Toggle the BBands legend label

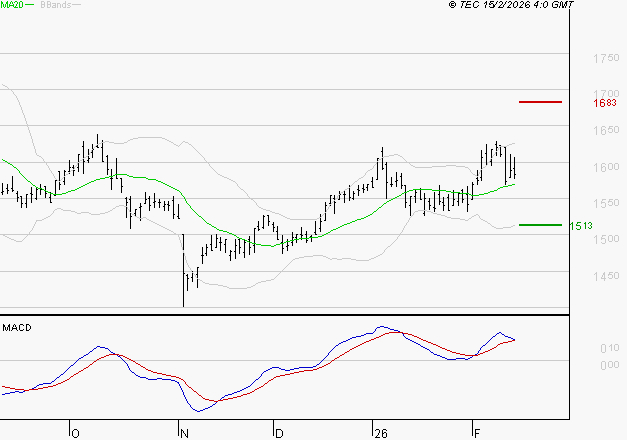[55, 5]
